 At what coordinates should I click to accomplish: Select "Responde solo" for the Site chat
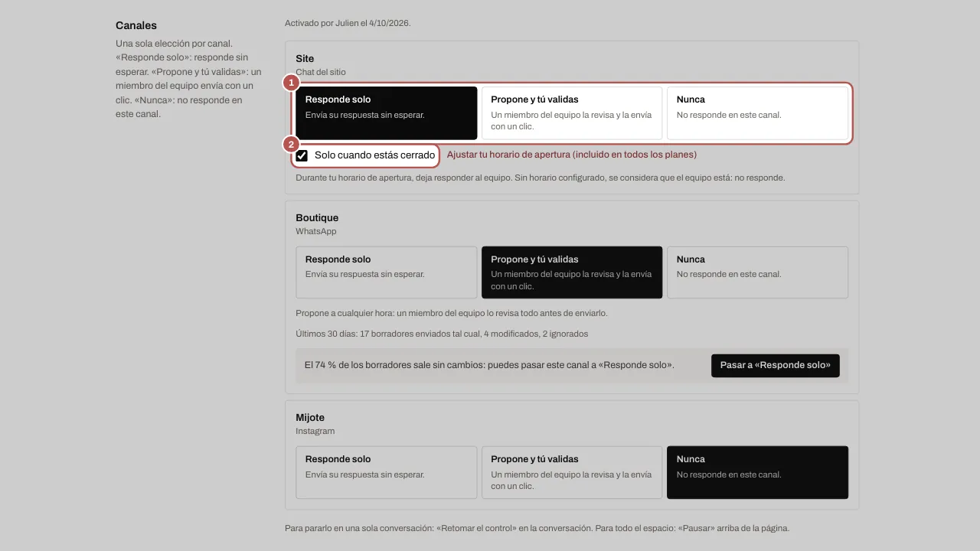click(x=387, y=113)
